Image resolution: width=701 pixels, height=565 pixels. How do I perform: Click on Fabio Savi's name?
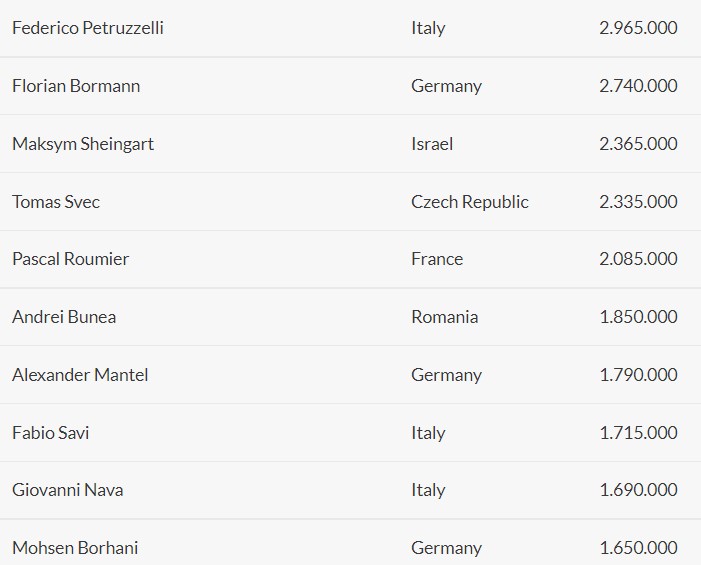click(x=51, y=433)
